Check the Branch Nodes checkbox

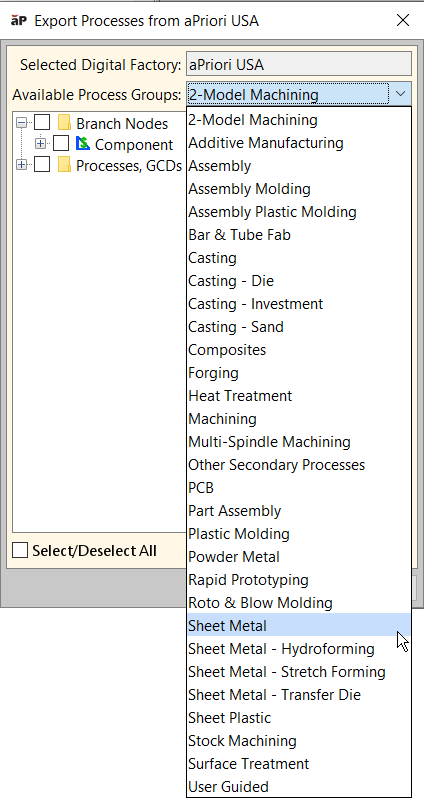click(42, 123)
